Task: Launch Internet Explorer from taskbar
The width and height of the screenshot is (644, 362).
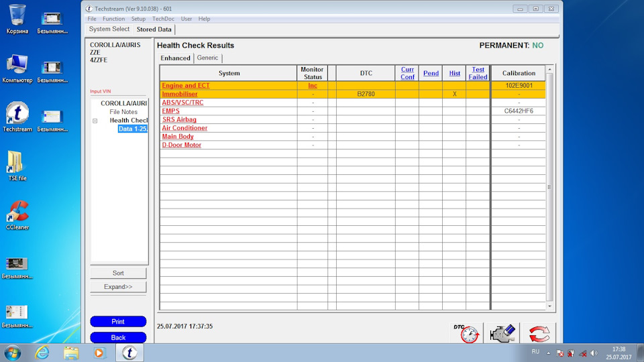Action: pyautogui.click(x=42, y=353)
